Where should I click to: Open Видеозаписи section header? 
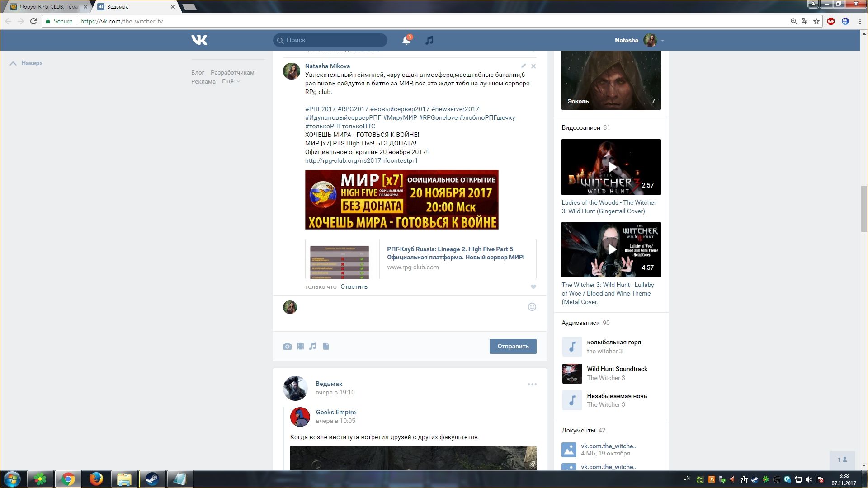coord(580,127)
